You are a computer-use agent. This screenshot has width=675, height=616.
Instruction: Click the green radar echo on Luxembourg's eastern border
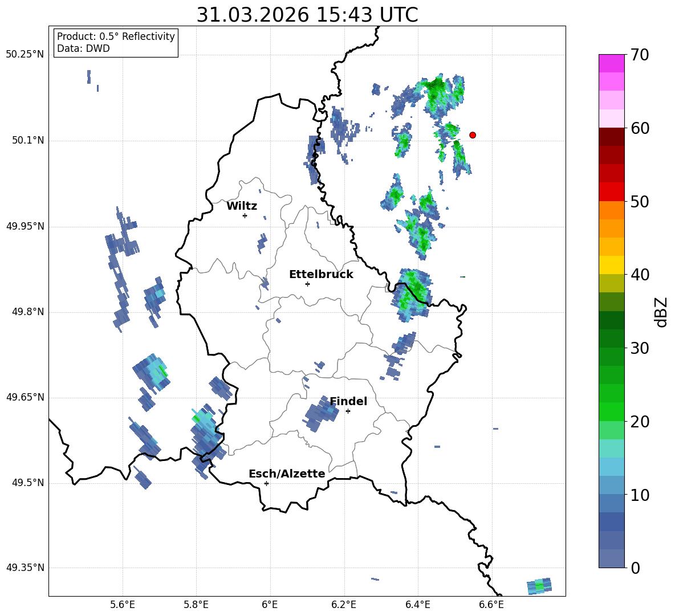[412, 295]
